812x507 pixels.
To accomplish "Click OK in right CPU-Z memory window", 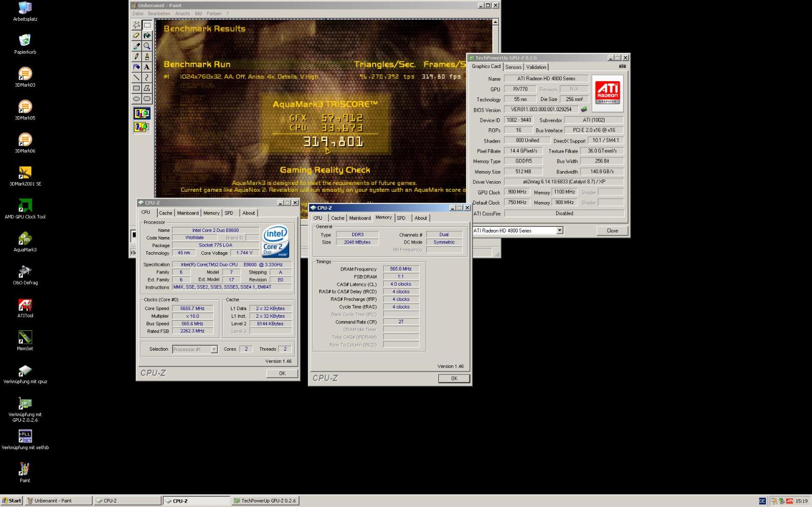I will point(454,378).
